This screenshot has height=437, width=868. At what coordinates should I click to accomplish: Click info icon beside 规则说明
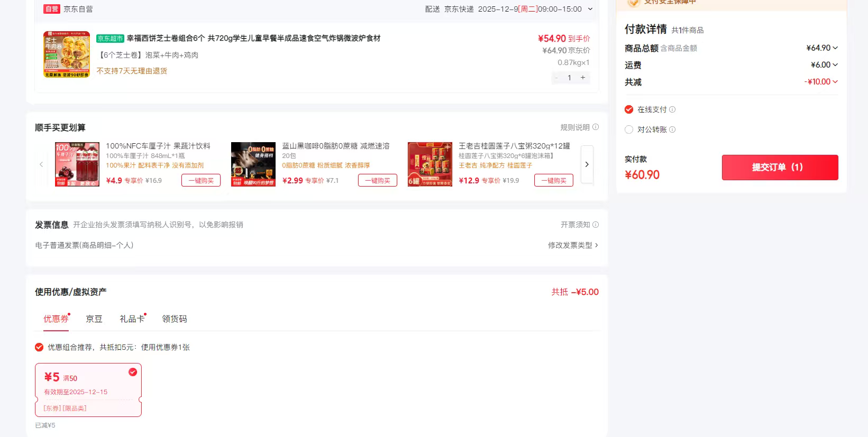pos(596,127)
